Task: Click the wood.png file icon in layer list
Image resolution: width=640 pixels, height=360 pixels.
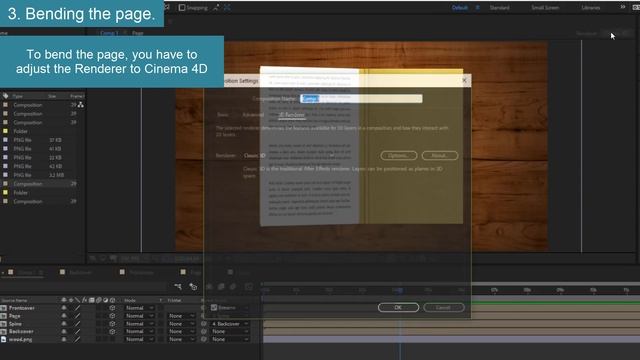Action: click(4, 339)
